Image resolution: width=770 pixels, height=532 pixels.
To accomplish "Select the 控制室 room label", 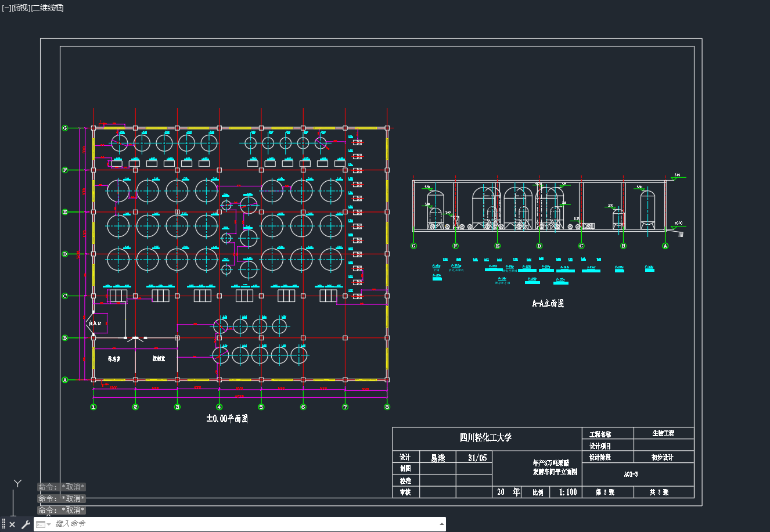I will tap(159, 359).
